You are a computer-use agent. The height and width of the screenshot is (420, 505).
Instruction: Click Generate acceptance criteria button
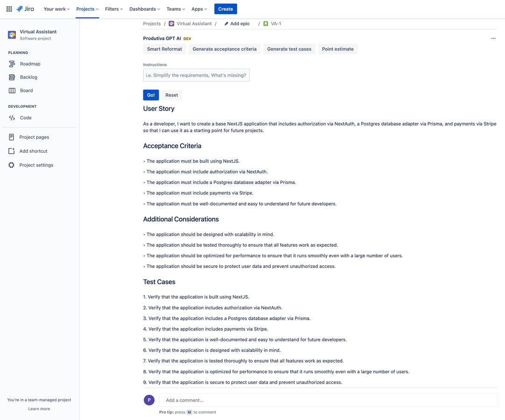224,49
